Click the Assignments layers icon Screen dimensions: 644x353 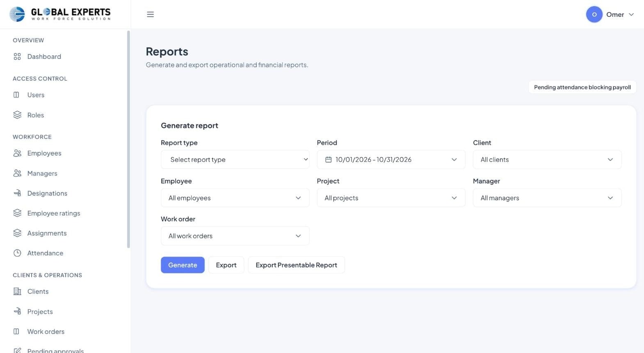click(x=17, y=233)
